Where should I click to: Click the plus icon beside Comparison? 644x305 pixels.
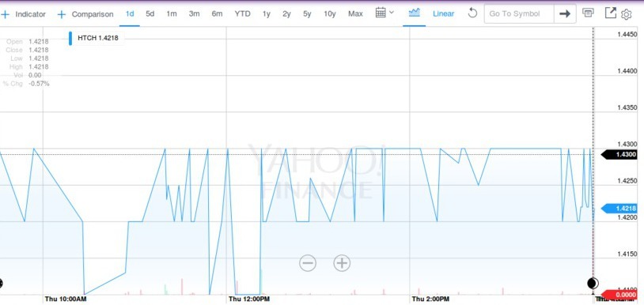(62, 15)
